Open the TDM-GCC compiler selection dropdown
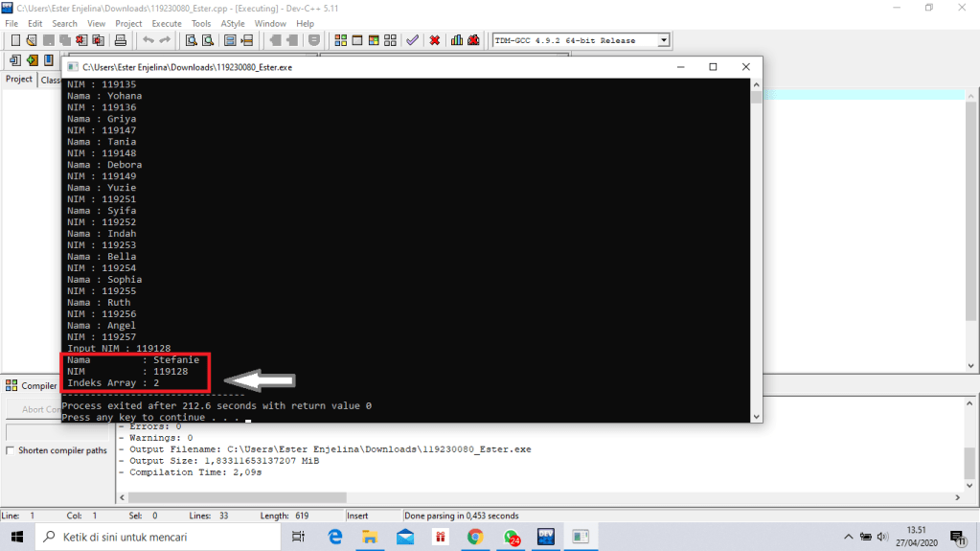The width and height of the screenshot is (980, 551). [663, 40]
